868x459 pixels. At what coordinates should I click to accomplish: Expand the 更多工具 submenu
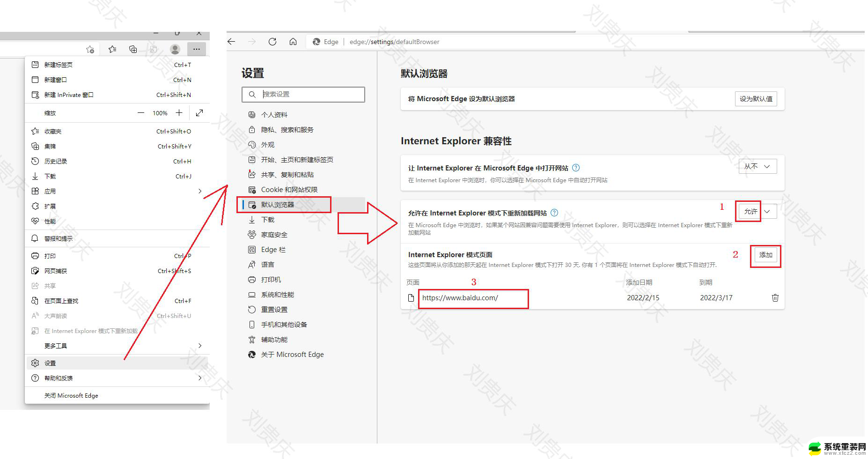(x=117, y=346)
